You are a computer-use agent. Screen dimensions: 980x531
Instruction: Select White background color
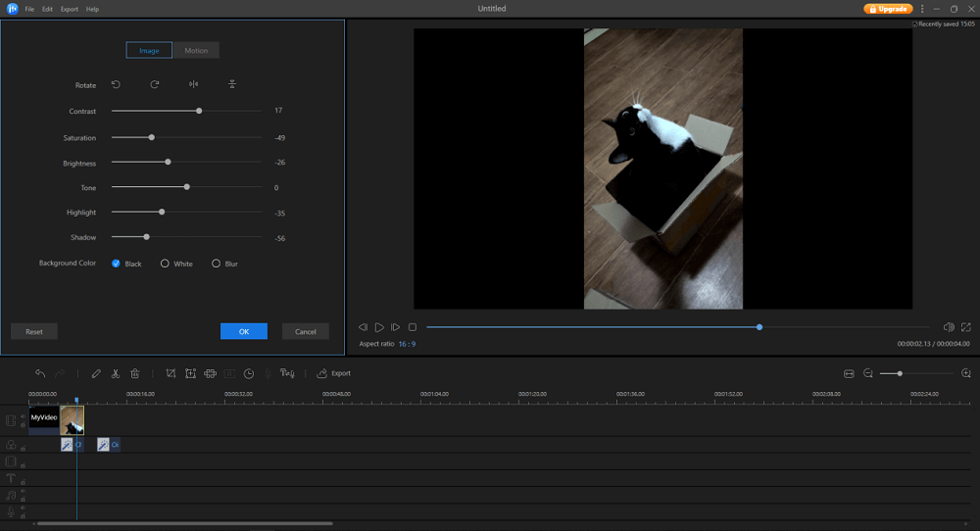(165, 264)
